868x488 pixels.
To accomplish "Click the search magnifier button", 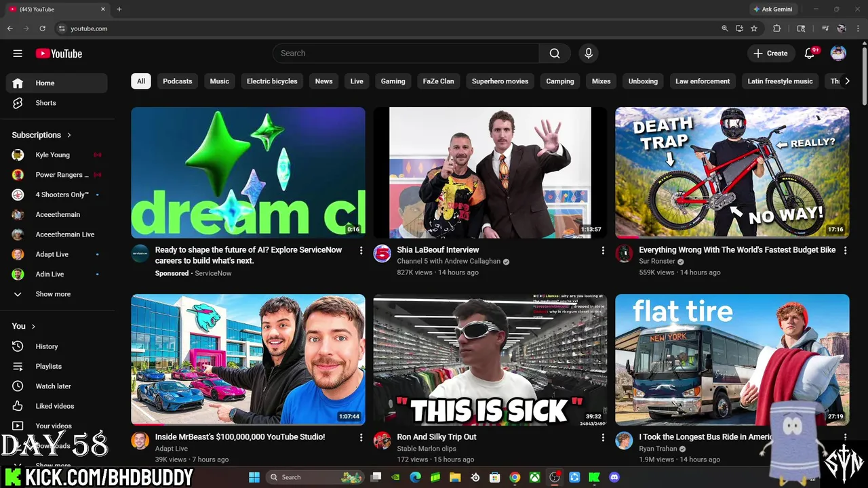I will 555,54.
